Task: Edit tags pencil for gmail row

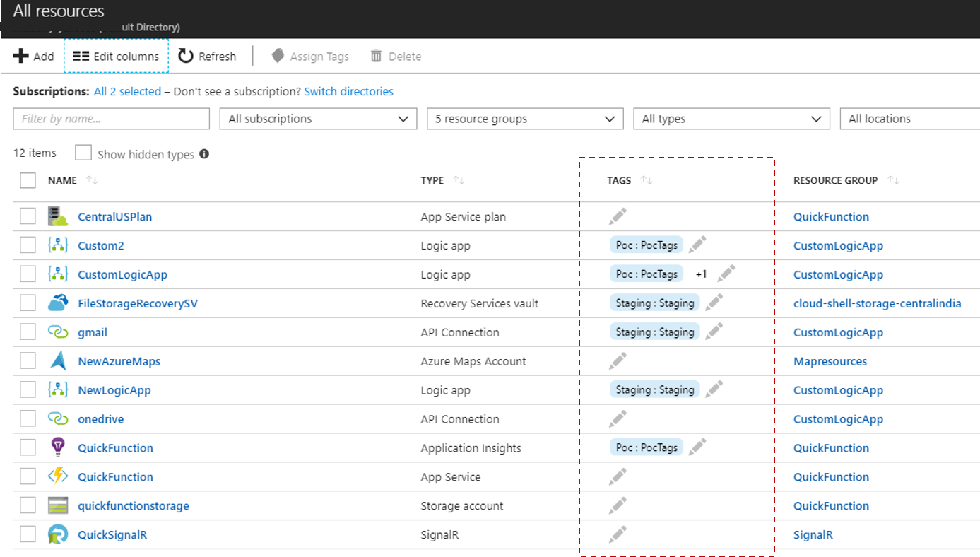Action: [x=714, y=332]
